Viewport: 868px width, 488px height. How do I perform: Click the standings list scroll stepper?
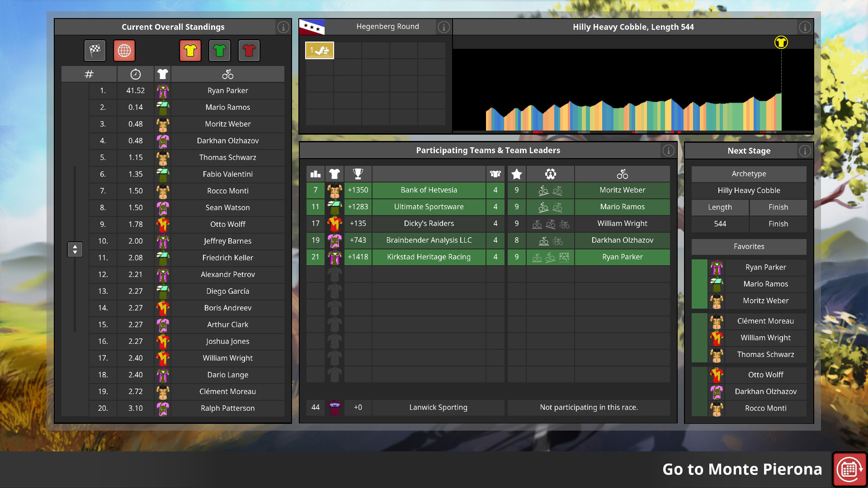coord(75,249)
